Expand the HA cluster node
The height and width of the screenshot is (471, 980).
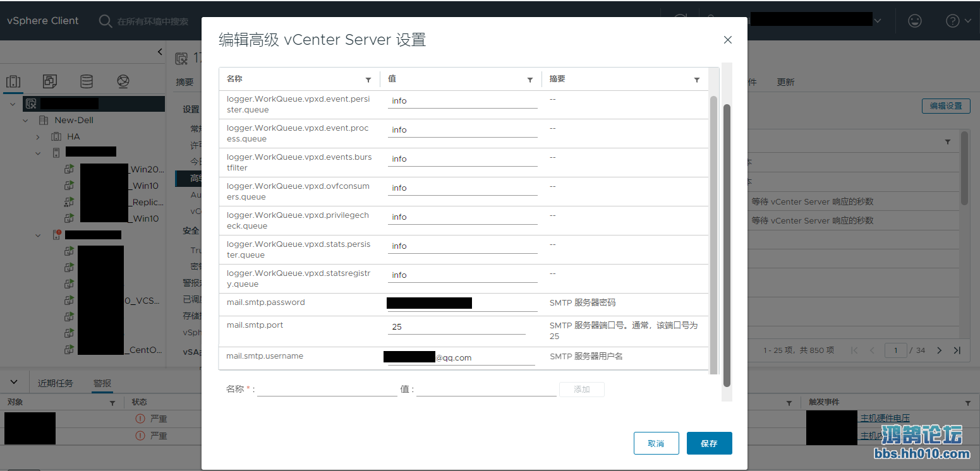pos(38,136)
